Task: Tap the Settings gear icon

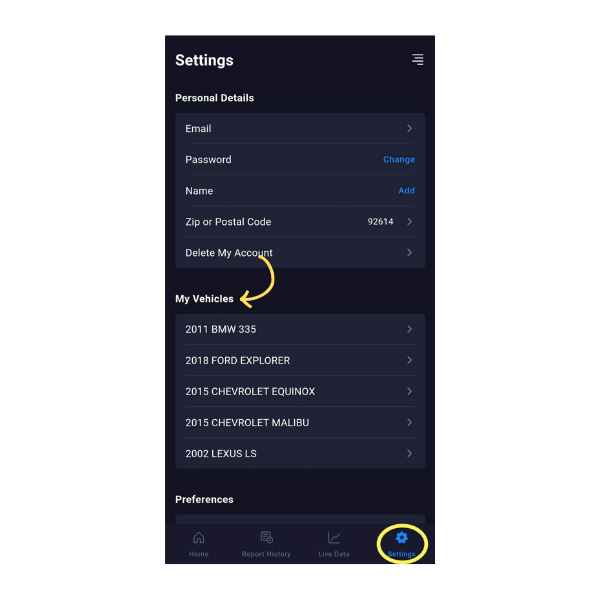Action: pos(401,537)
